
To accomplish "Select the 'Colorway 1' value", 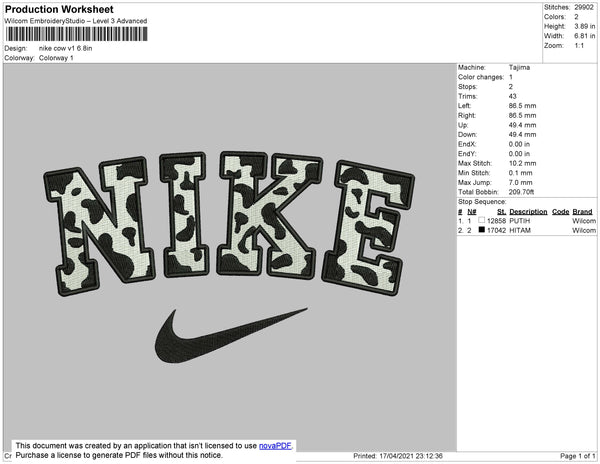I will tap(56, 58).
